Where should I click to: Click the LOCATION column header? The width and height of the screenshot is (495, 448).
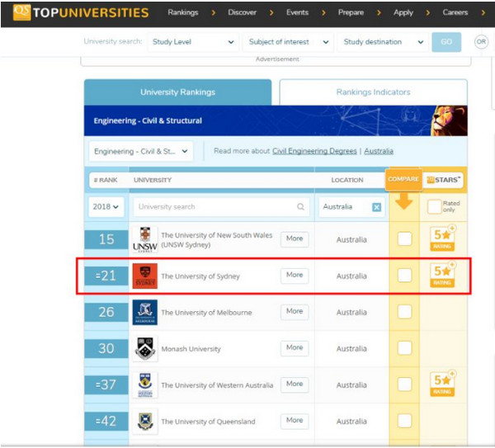click(x=347, y=180)
